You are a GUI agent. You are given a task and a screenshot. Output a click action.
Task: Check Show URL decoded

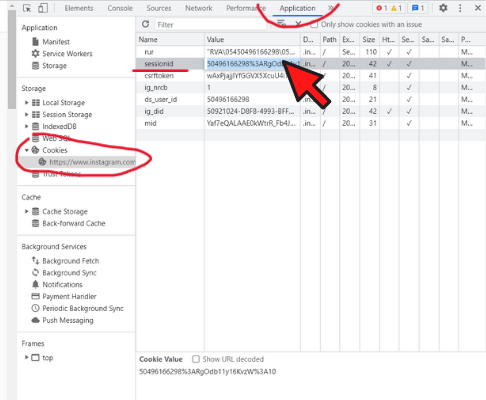196,359
